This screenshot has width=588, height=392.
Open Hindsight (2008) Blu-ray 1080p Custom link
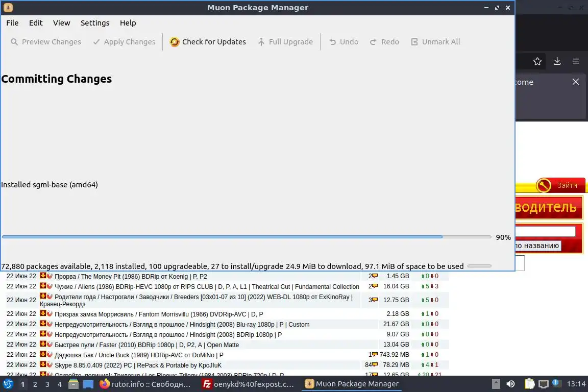[x=182, y=325]
